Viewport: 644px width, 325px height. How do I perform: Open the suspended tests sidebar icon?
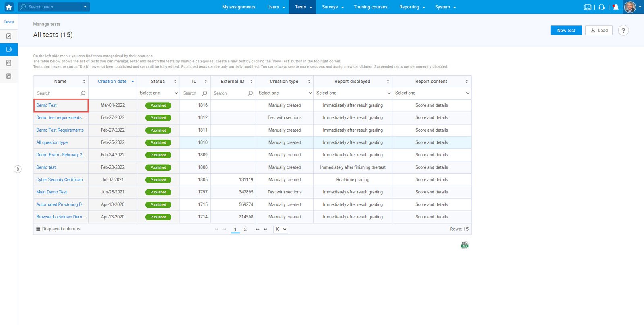point(9,63)
